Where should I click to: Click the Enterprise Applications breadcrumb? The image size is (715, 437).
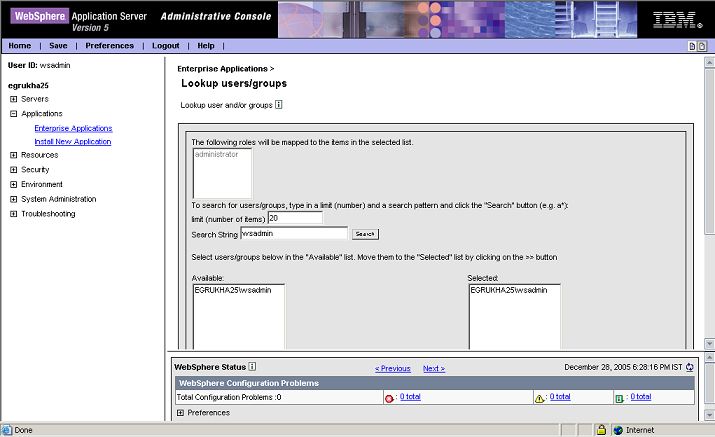[x=223, y=69]
